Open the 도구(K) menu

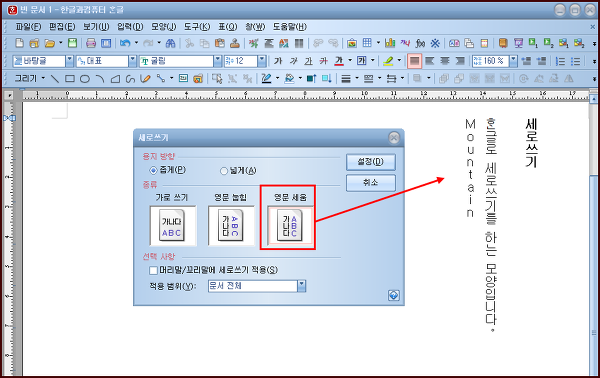pyautogui.click(x=197, y=27)
